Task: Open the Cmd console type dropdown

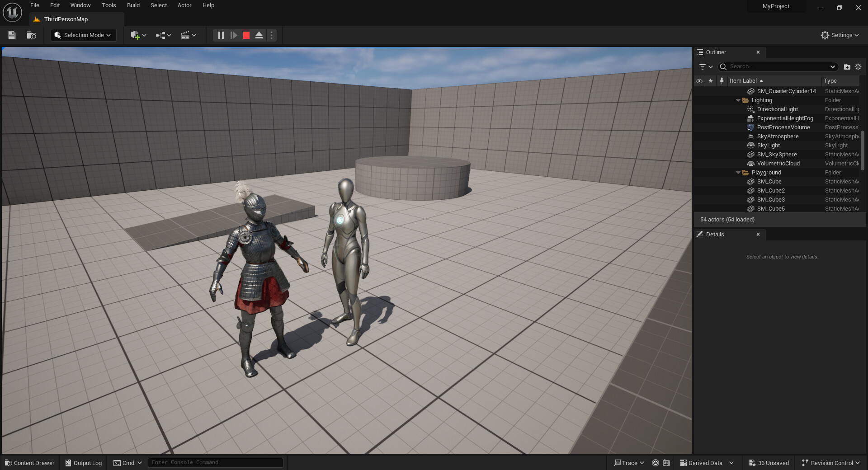Action: click(x=127, y=463)
